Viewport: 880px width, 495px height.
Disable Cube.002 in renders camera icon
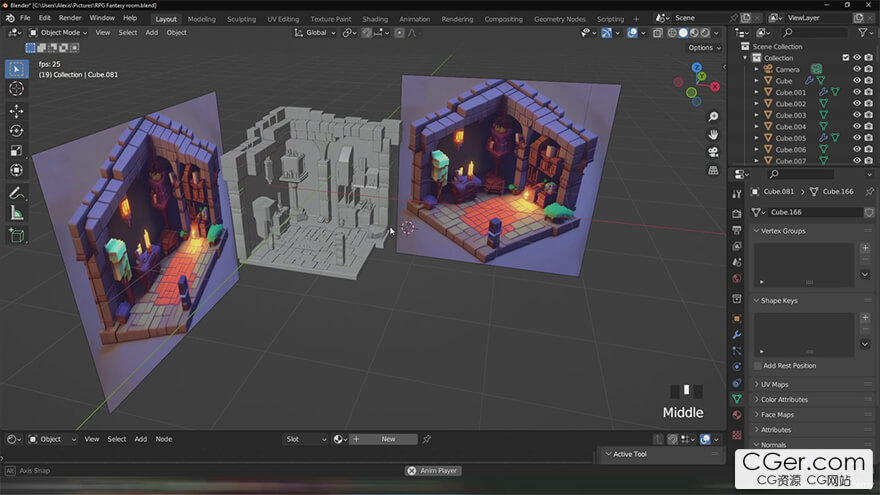click(x=868, y=103)
